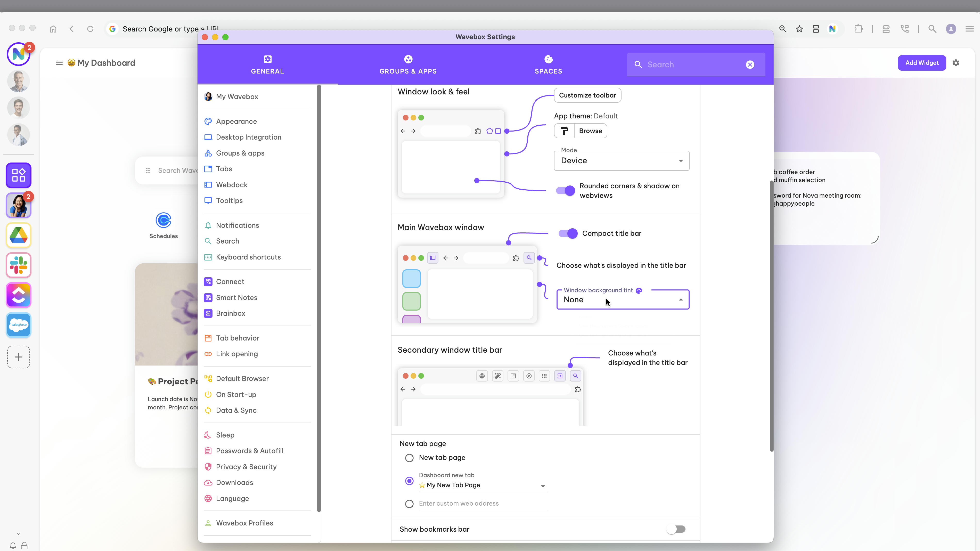
Task: Open the Schedules Calendly shortcut
Action: tap(164, 226)
